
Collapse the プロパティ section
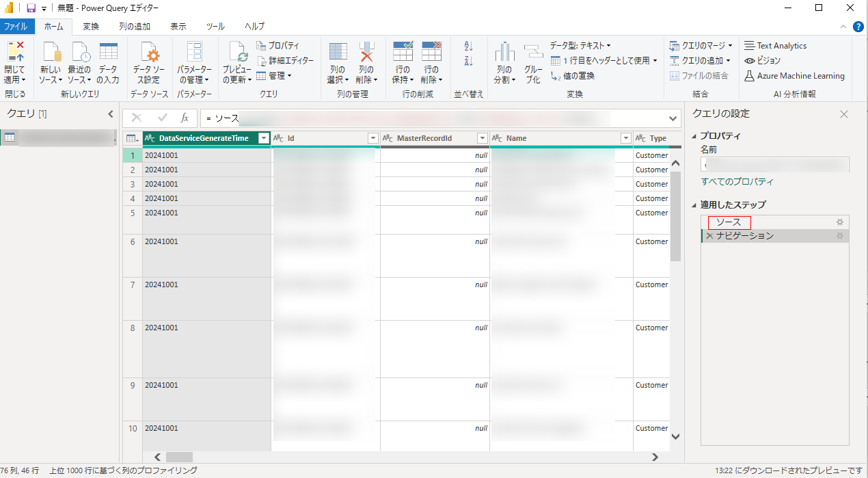coord(695,136)
